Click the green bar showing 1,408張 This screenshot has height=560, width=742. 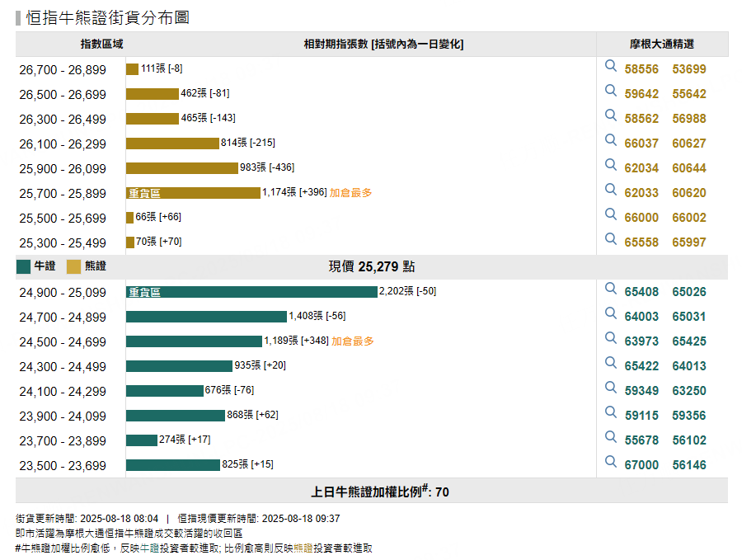click(x=206, y=316)
